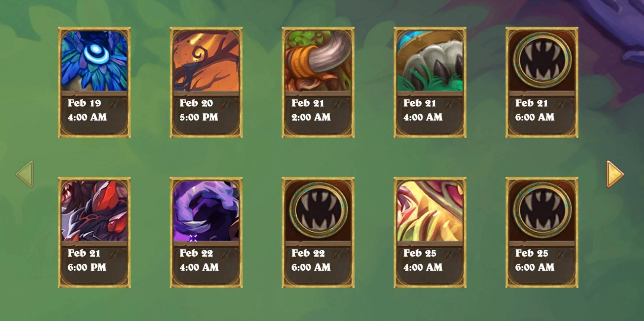The height and width of the screenshot is (321, 644).
Task: Go to previous page with left arrow
Action: coord(25,174)
